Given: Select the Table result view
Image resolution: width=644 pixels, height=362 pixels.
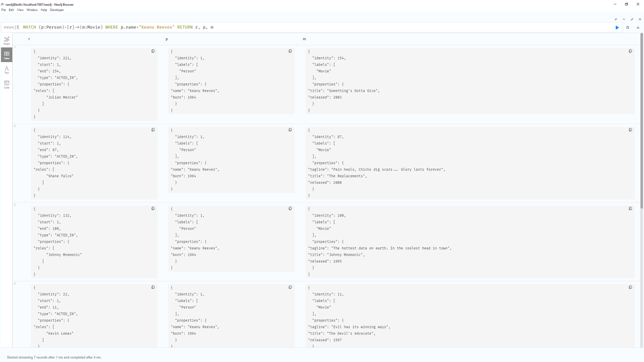Looking at the screenshot, I should pos(6,55).
